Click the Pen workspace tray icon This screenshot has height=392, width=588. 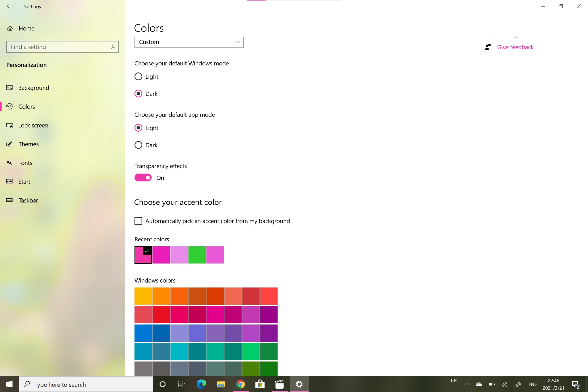(x=518, y=384)
